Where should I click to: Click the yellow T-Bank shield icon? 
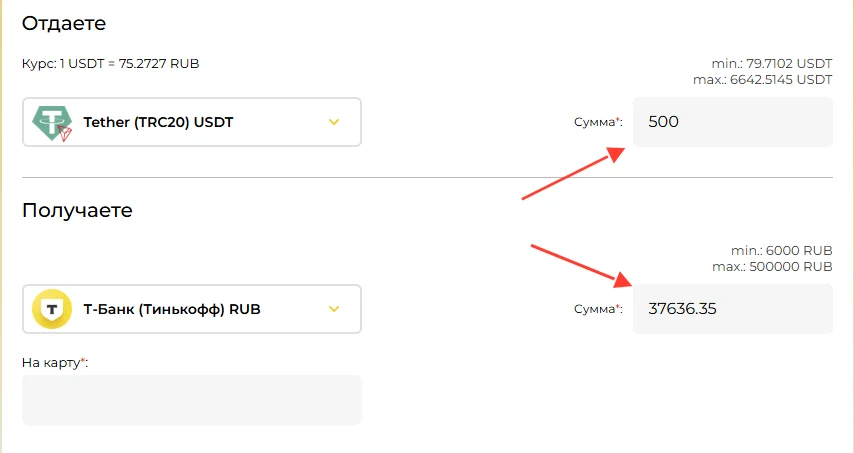pyautogui.click(x=52, y=309)
